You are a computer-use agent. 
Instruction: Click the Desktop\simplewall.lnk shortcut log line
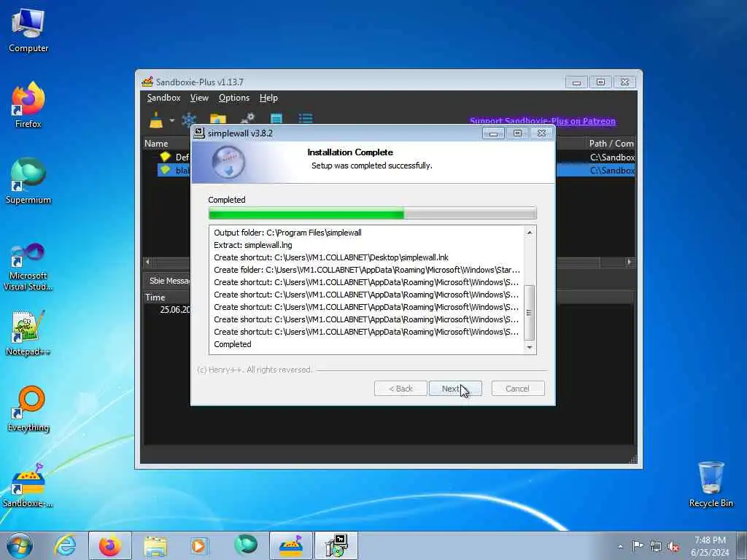pos(331,257)
